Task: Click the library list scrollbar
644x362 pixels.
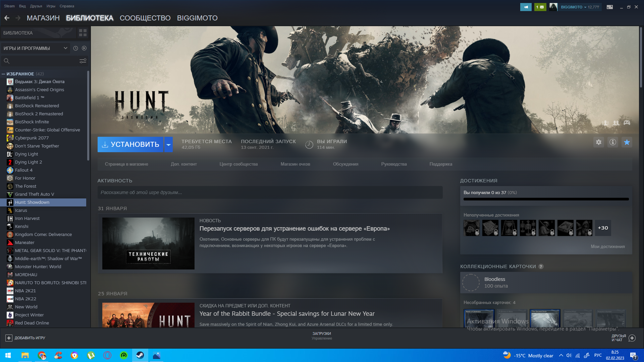Action: point(88,116)
